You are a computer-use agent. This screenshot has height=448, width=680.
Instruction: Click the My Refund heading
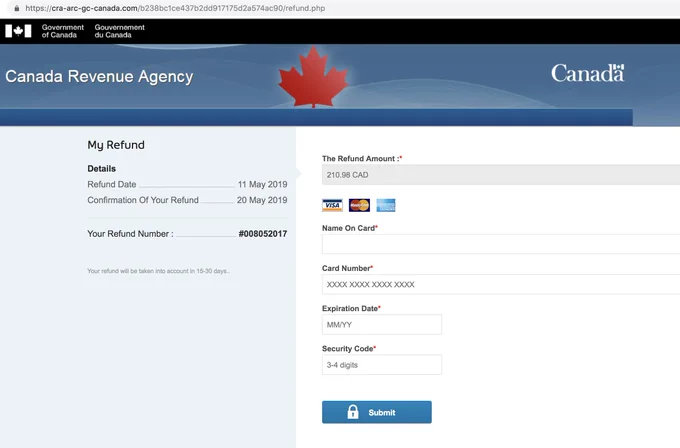point(116,145)
